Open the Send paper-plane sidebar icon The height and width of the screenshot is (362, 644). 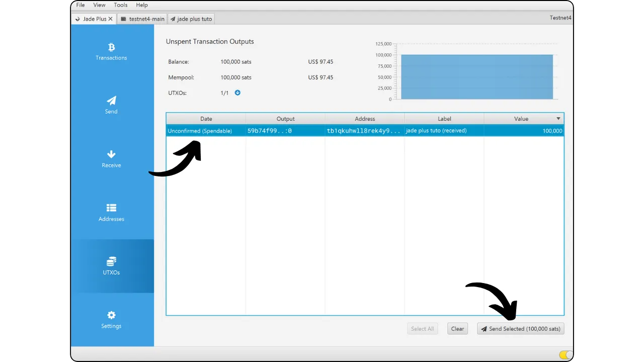[x=111, y=101]
